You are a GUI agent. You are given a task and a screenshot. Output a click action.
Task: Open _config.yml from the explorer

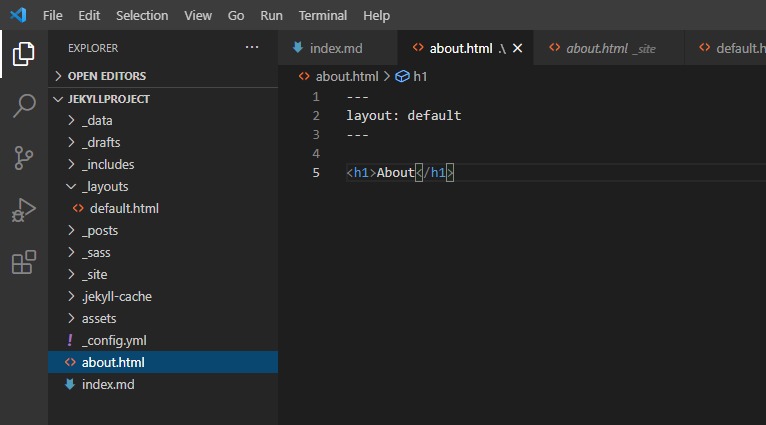(114, 340)
